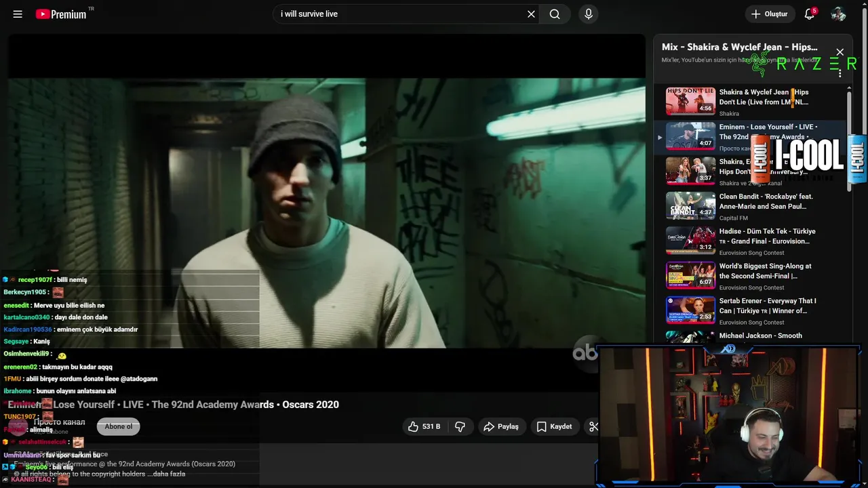This screenshot has height=488, width=868.
Task: Click chat message from enesedit
Action: click(x=54, y=306)
